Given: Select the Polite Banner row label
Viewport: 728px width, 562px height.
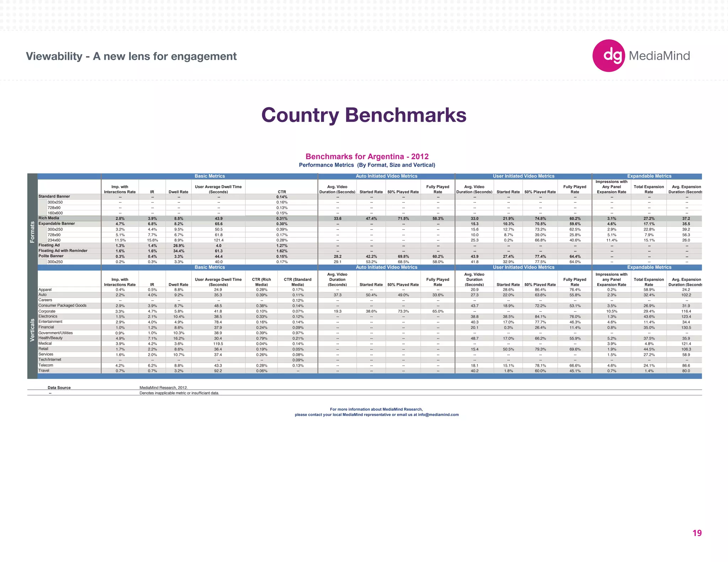Looking at the screenshot, I should 51,256.
